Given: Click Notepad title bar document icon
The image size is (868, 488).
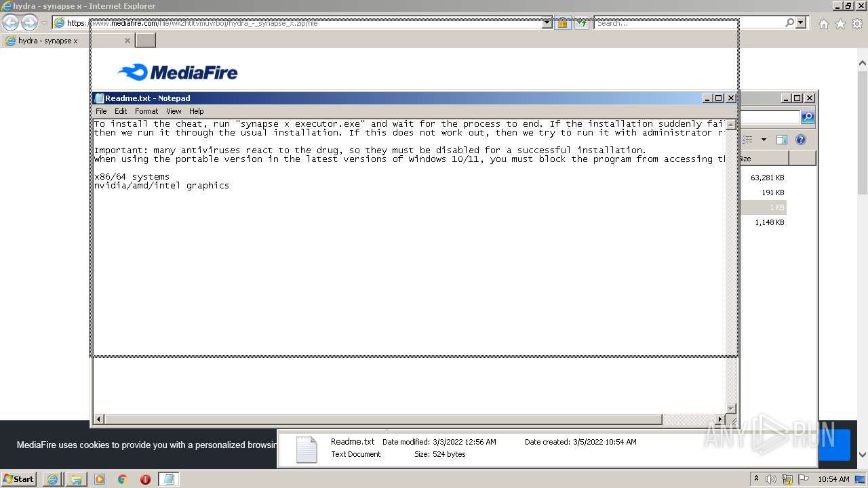Looking at the screenshot, I should click(99, 98).
